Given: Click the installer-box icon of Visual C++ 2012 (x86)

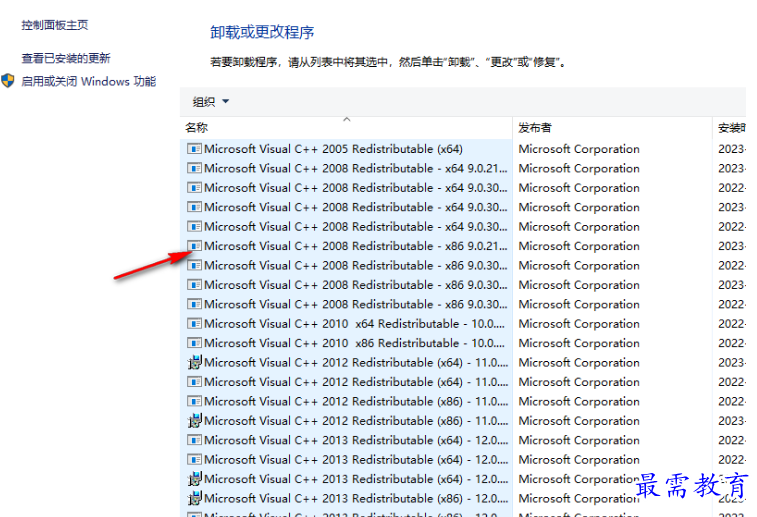Looking at the screenshot, I should coord(194,420).
